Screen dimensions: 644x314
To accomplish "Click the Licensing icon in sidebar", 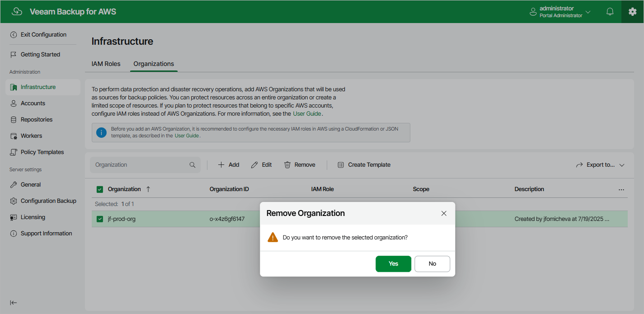I will click(x=14, y=217).
